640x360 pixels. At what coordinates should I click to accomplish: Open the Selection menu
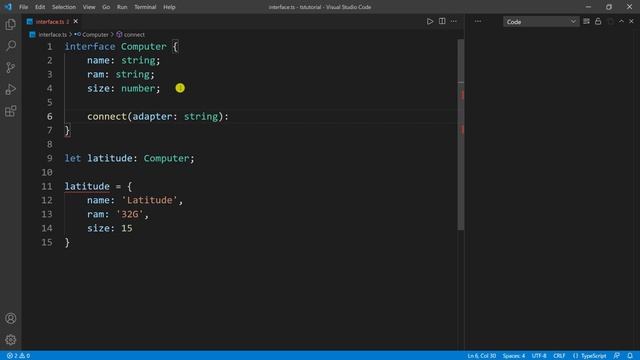coord(64,7)
